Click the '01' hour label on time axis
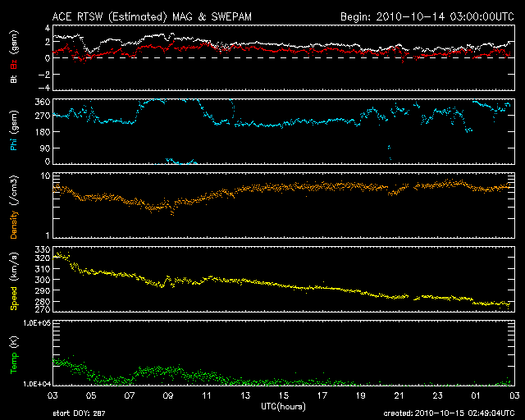 (476, 395)
